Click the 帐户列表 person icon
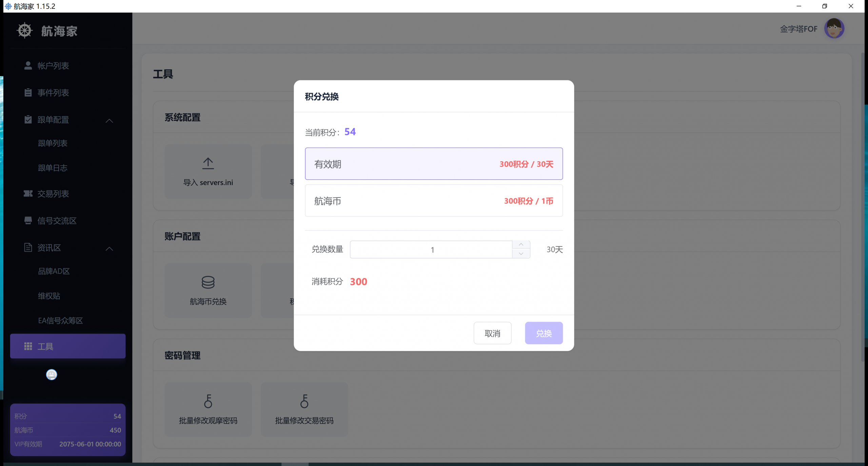Viewport: 868px width, 466px height. [x=28, y=66]
